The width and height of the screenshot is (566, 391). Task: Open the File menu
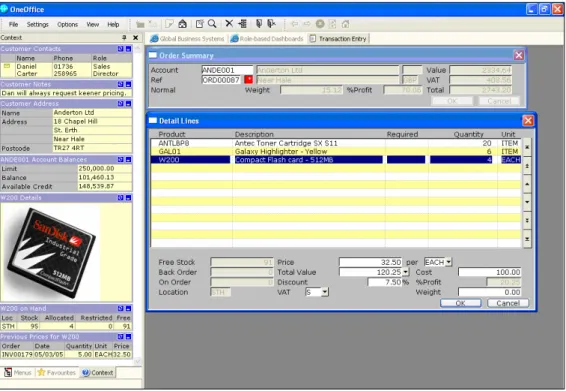pyautogui.click(x=13, y=25)
